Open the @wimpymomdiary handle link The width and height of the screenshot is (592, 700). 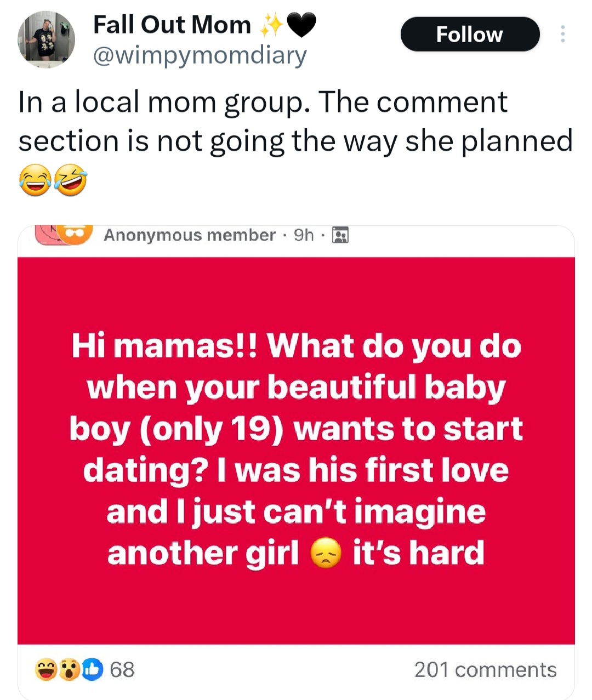[x=200, y=55]
